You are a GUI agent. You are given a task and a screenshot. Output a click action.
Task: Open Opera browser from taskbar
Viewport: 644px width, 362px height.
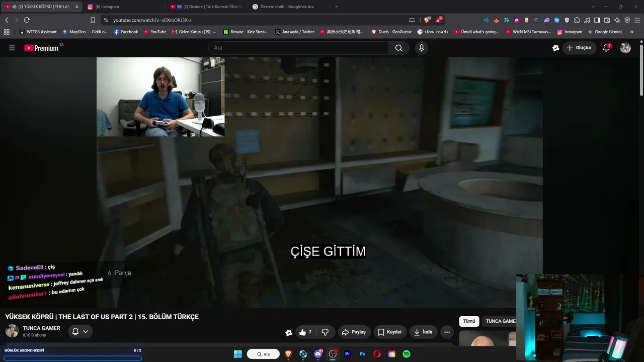click(x=377, y=354)
